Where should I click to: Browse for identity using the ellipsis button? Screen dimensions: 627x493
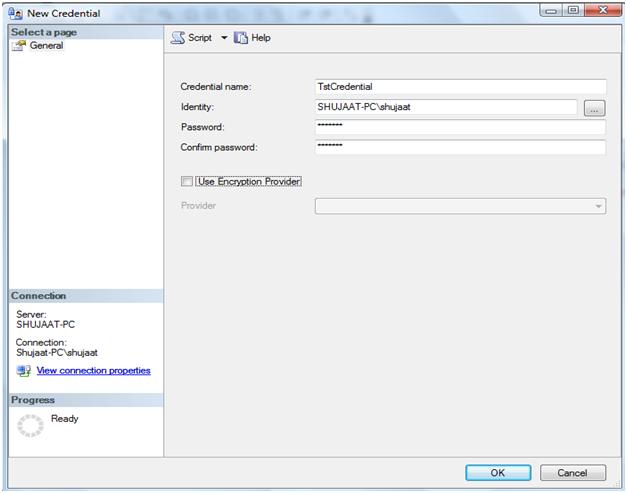[594, 108]
